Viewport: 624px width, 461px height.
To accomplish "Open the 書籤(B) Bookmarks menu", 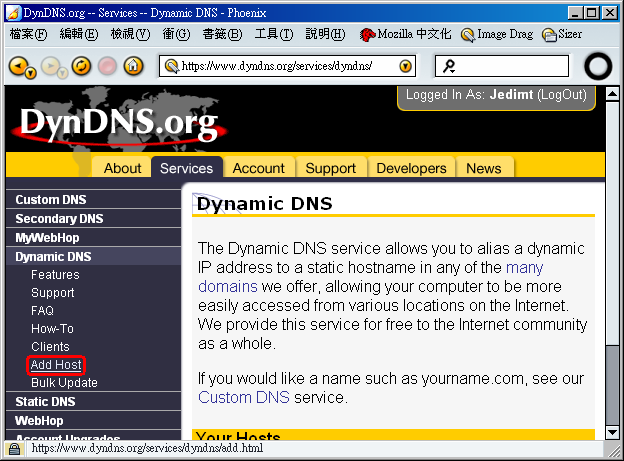I will tap(222, 34).
